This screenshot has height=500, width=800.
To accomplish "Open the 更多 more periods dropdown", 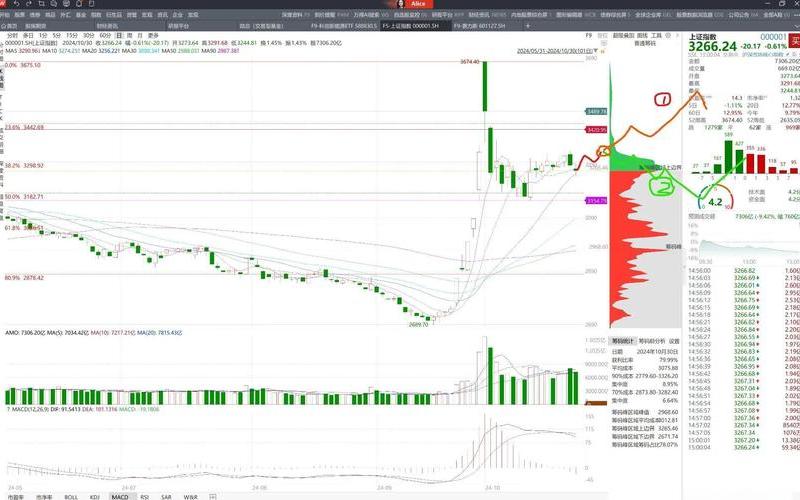I will (x=154, y=36).
